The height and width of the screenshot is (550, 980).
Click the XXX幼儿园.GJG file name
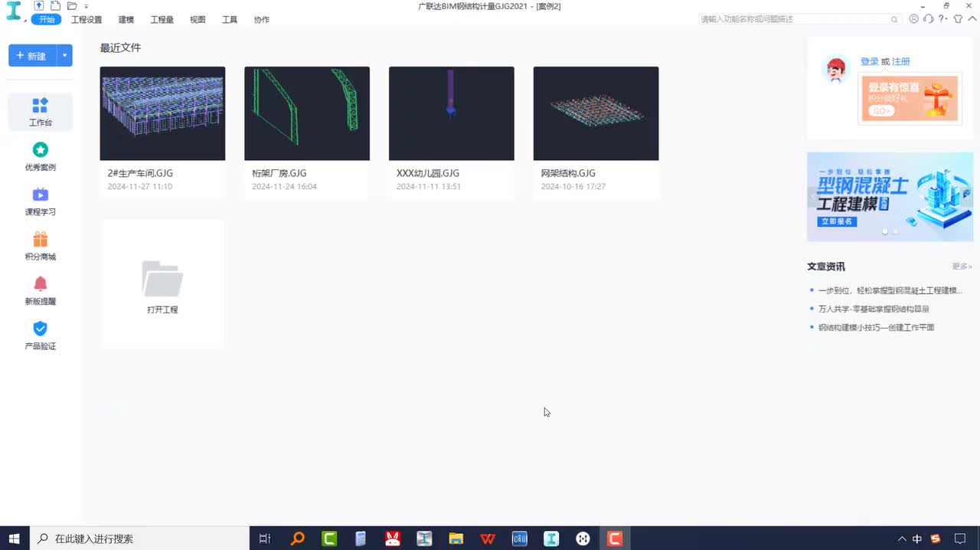tap(428, 173)
